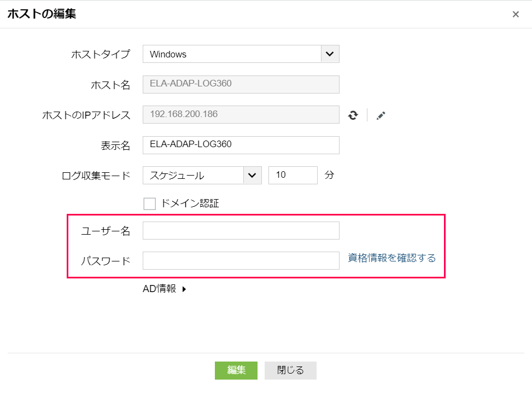Close the ホストの編集 dialog with the X
The height and width of the screenshot is (396, 532).
[x=515, y=15]
